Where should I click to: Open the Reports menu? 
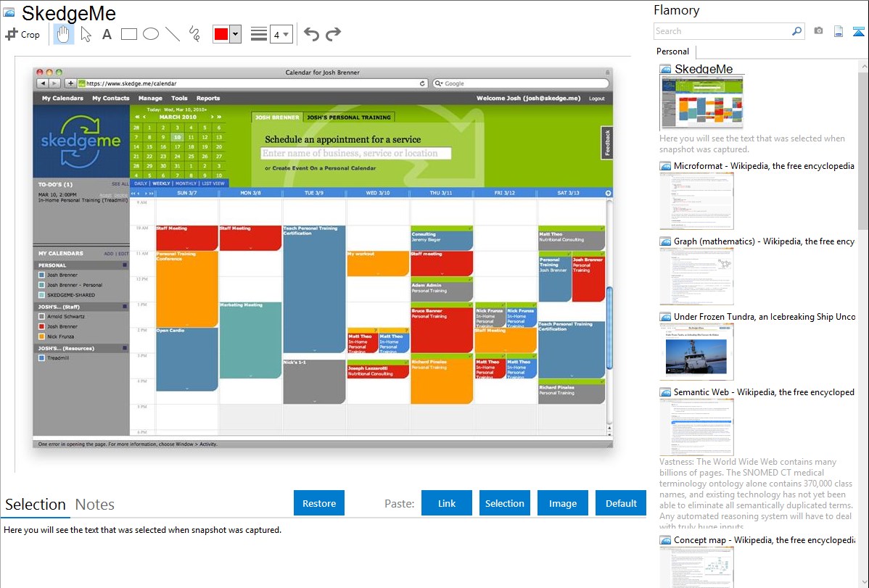pos(208,98)
